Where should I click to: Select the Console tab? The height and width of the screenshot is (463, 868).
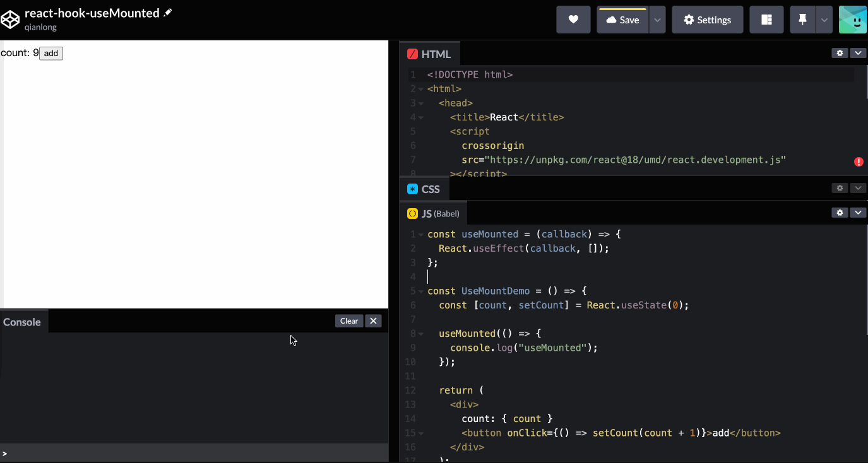point(22,322)
